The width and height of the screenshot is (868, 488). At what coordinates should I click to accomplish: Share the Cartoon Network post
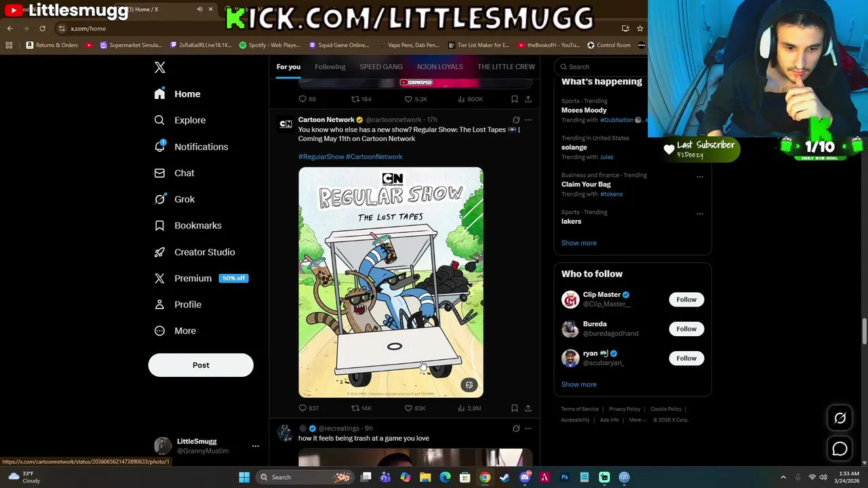click(x=528, y=408)
